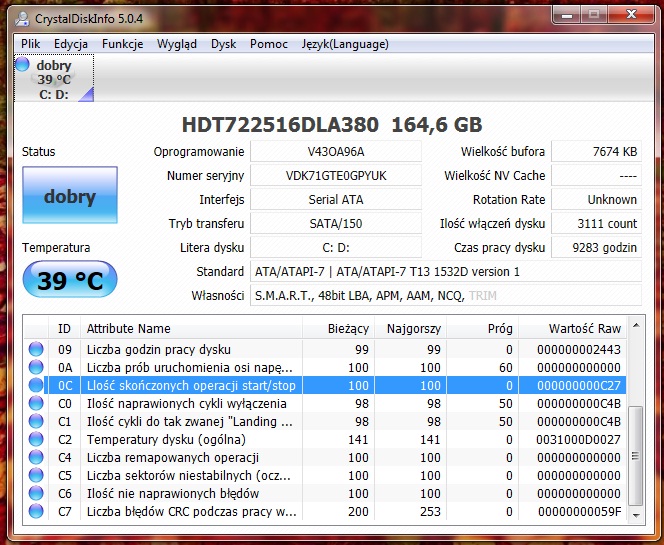Click the attribute list scroll down arrow
Viewport: 664px width, 545px height.
(x=636, y=516)
